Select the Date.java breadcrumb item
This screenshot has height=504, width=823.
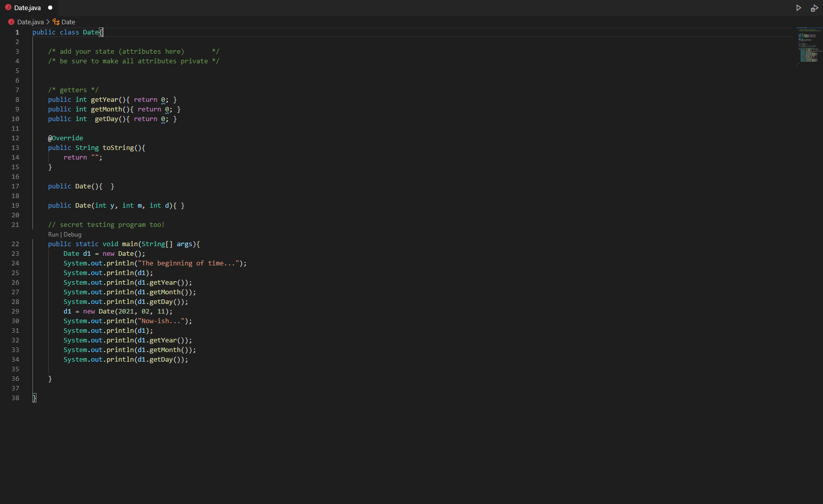coord(30,22)
